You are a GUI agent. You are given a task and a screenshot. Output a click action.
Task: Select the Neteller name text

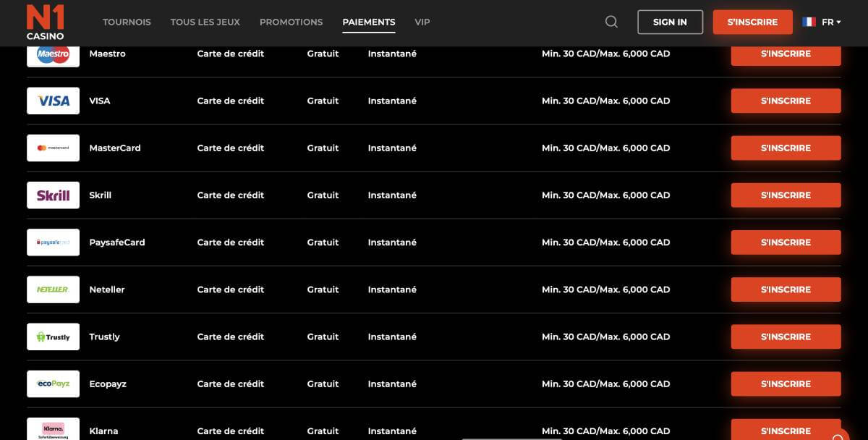click(x=107, y=289)
